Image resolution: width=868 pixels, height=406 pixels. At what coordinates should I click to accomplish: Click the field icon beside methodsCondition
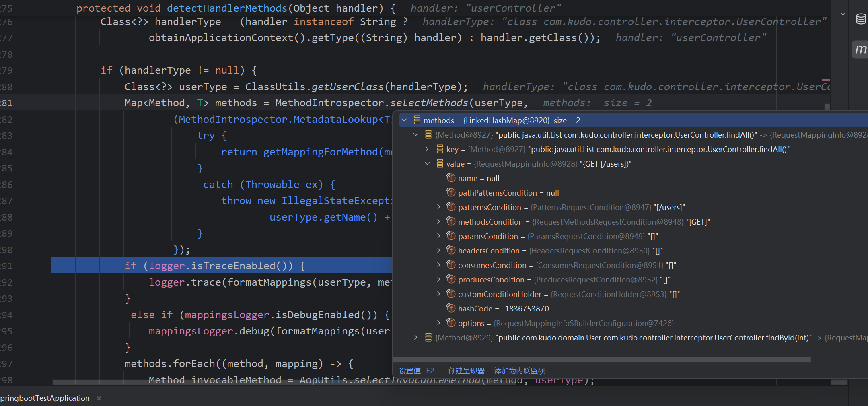(451, 221)
